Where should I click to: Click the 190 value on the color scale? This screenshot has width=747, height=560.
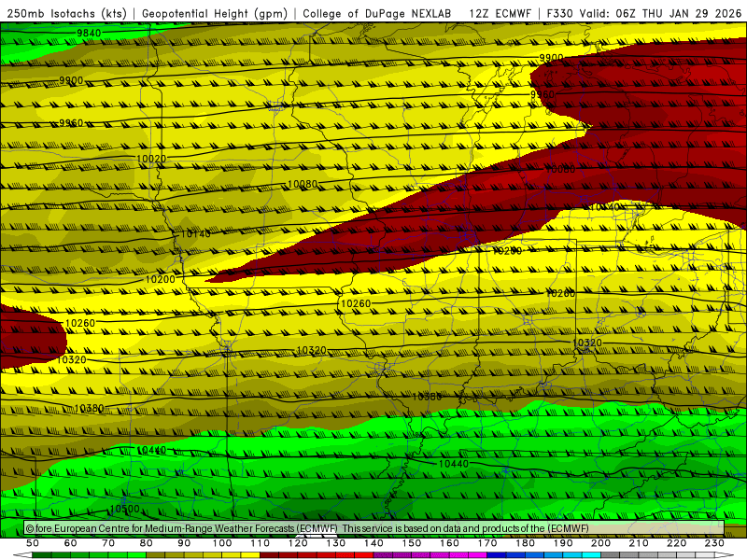coord(564,543)
